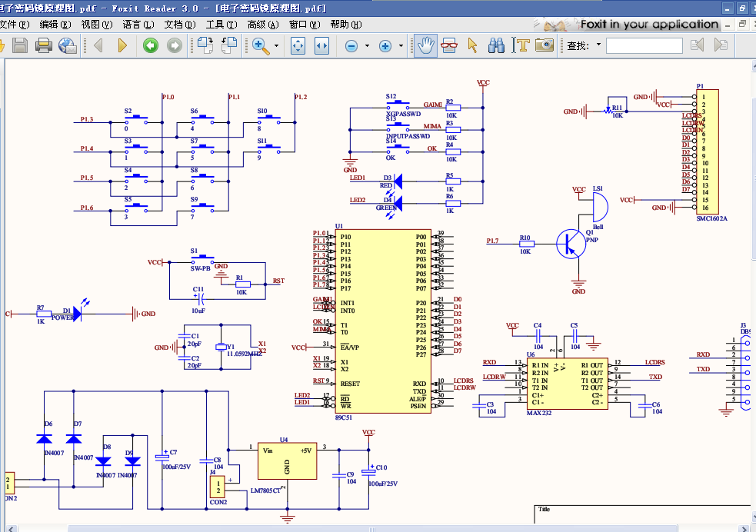Viewport: 756px width, 532px height.
Task: Click the green Previous View arrow
Action: [x=151, y=46]
